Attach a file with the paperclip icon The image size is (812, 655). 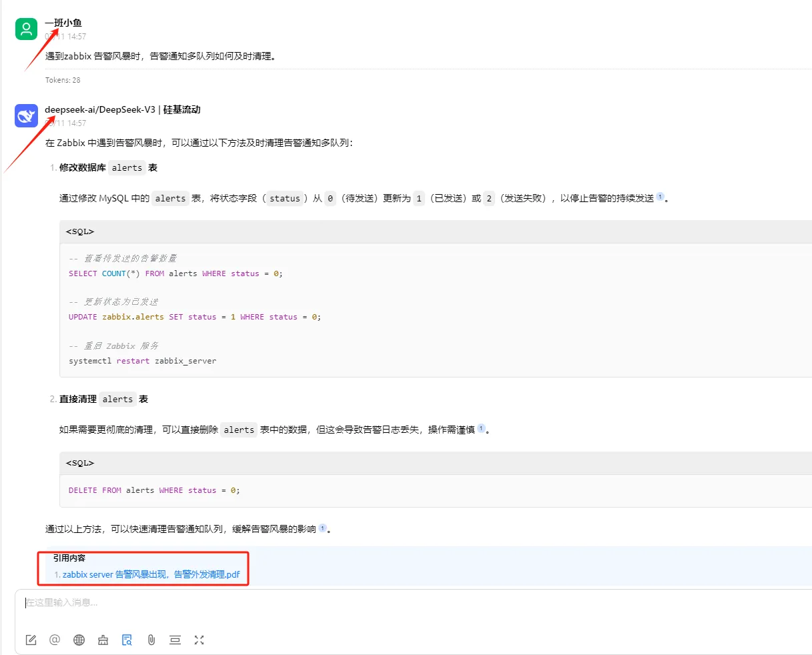point(151,640)
